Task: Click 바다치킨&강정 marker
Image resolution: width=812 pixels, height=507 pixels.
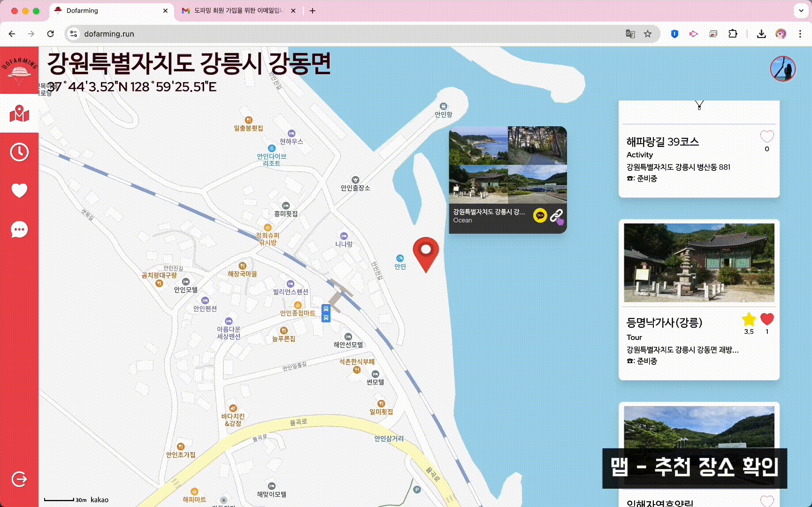Action: click(233, 408)
